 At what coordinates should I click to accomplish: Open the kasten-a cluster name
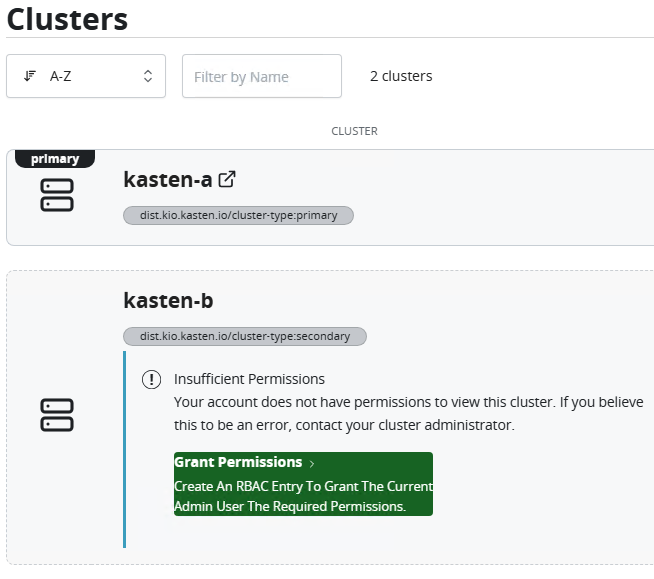[167, 180]
